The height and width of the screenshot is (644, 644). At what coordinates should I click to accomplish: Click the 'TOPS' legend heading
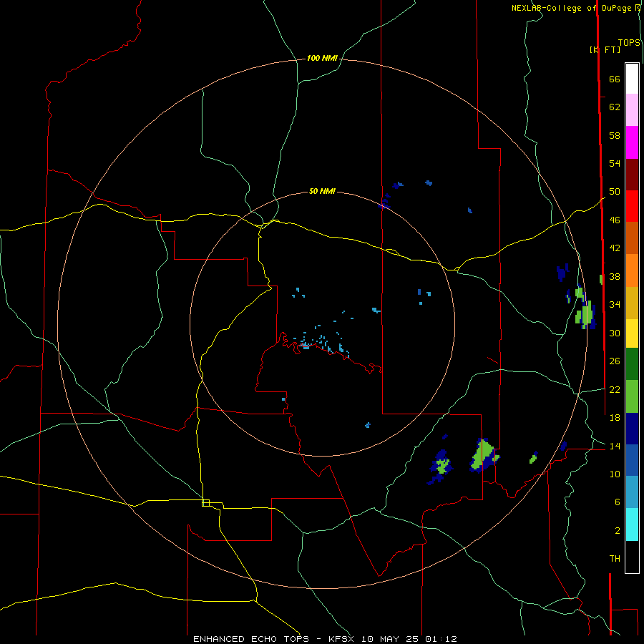tap(629, 43)
